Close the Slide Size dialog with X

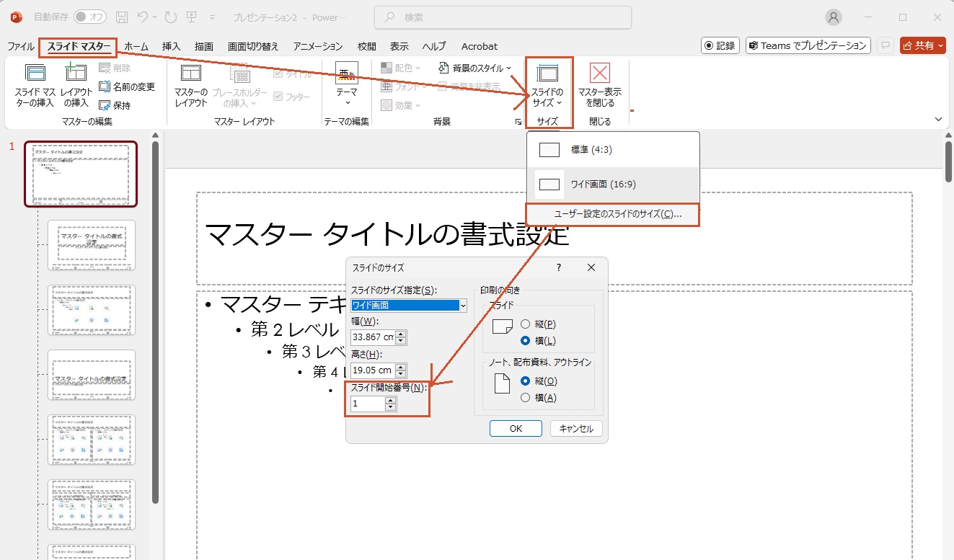591,267
